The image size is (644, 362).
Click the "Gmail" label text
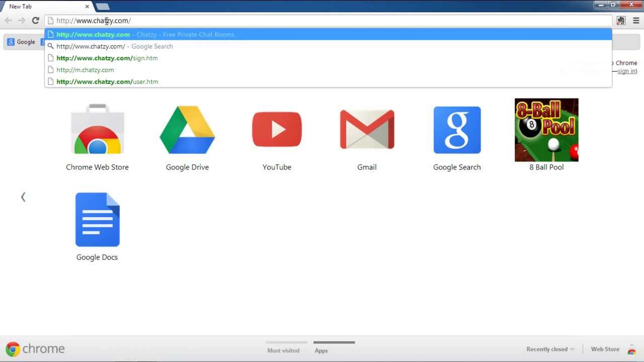[367, 167]
